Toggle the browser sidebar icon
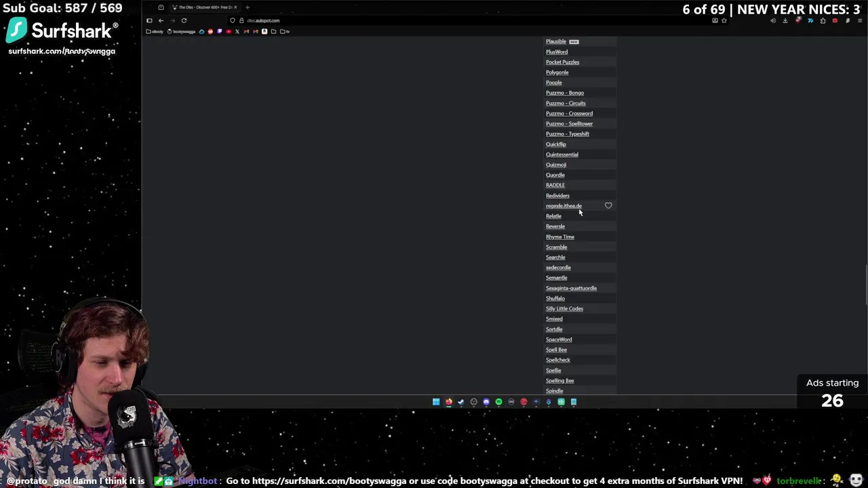This screenshot has height=488, width=868. [149, 20]
